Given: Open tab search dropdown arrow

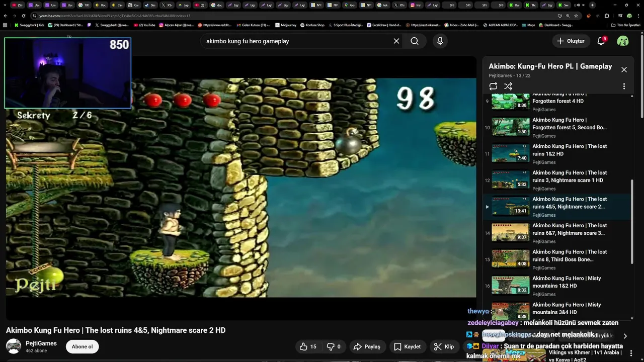Looking at the screenshot, I should pos(5,5).
